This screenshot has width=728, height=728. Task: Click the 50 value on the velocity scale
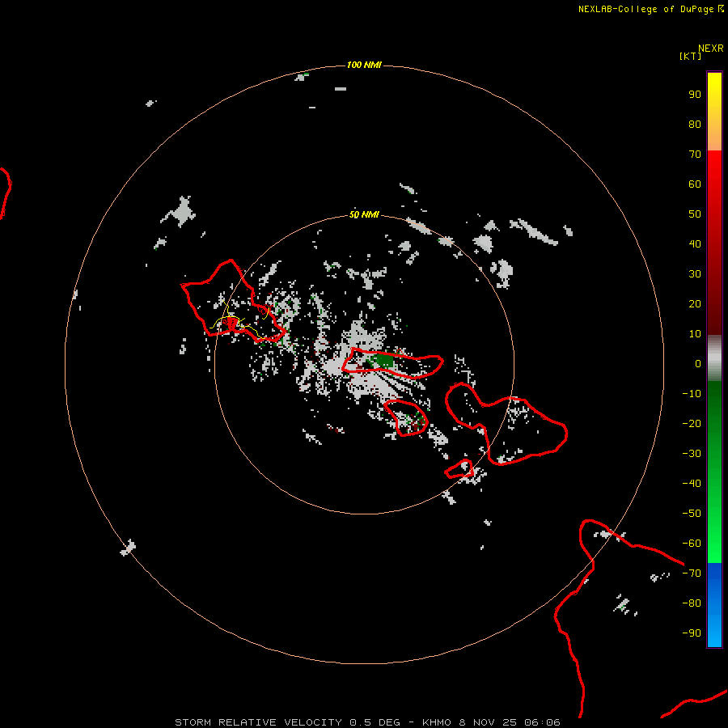point(695,214)
